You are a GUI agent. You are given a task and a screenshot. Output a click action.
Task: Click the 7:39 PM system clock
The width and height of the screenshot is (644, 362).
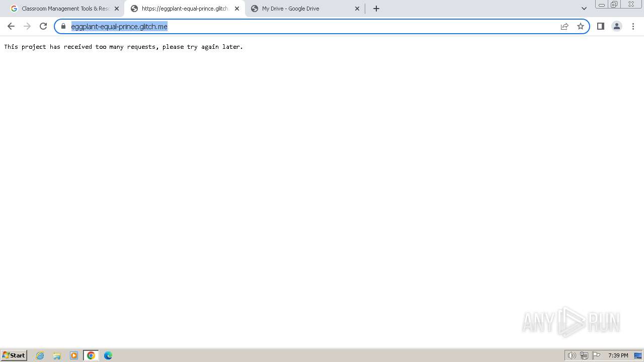[x=618, y=355]
